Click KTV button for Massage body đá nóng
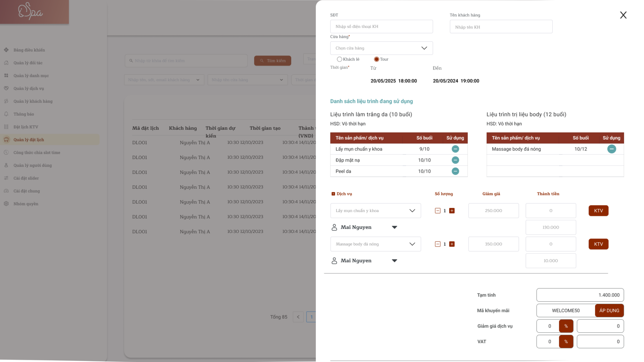 pos(598,244)
